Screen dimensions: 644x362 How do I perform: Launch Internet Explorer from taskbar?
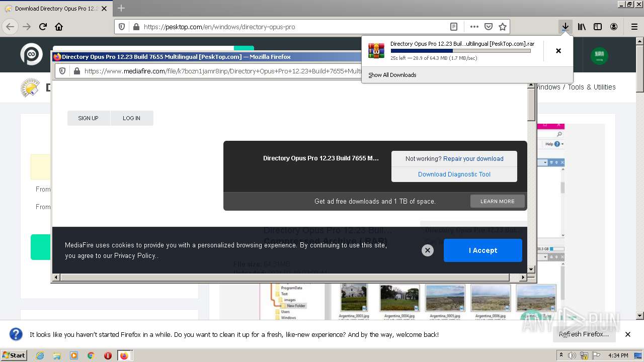tap(40, 355)
